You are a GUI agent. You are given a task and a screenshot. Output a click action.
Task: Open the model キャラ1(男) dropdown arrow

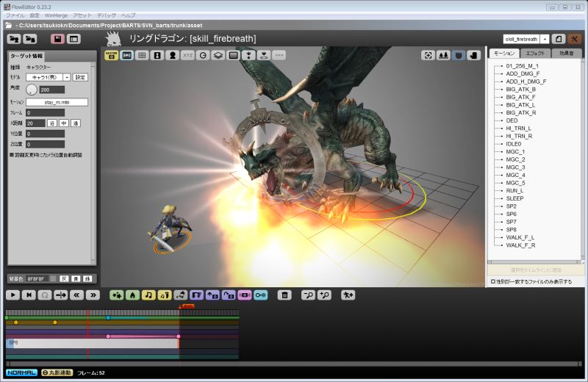[x=66, y=77]
